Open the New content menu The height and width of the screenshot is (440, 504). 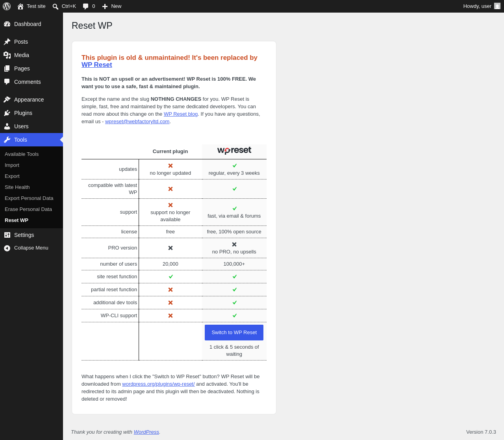click(112, 6)
